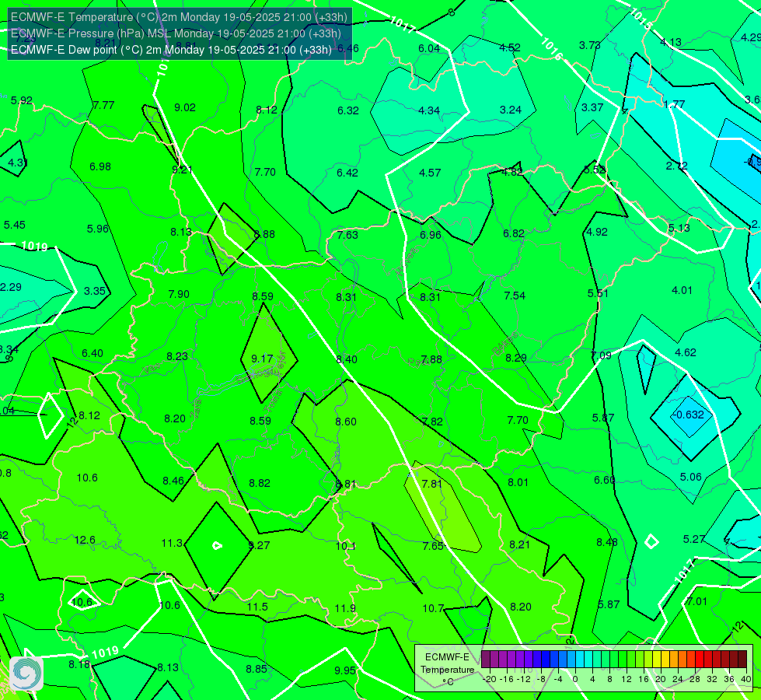Click the 5.06 dew point value
Screen dimensions: 761x700
690,477
